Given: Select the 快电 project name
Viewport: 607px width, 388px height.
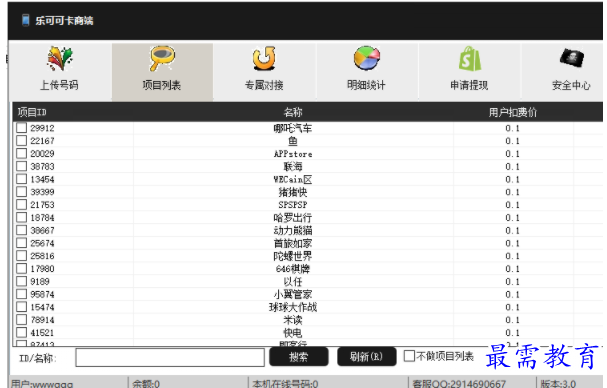Looking at the screenshot, I should pos(293,333).
